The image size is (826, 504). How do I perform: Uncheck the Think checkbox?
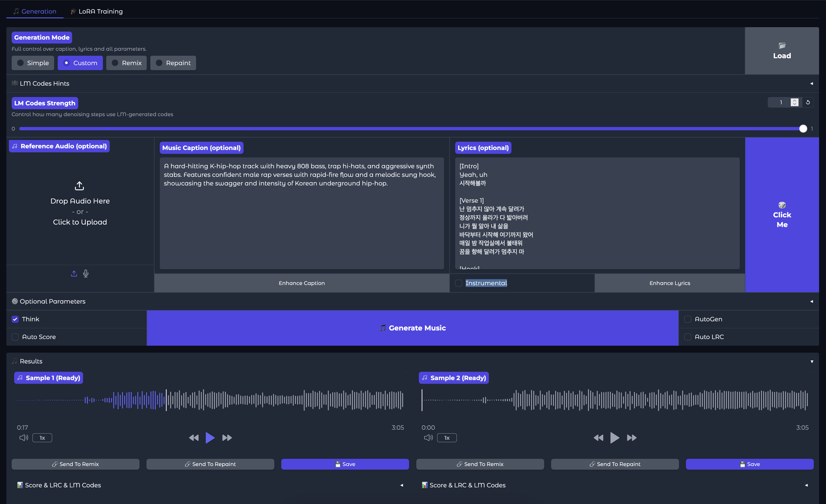click(x=15, y=319)
